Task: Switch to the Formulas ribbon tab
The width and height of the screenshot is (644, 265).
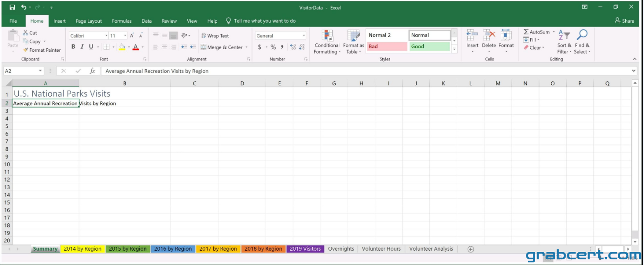Action: pyautogui.click(x=121, y=21)
